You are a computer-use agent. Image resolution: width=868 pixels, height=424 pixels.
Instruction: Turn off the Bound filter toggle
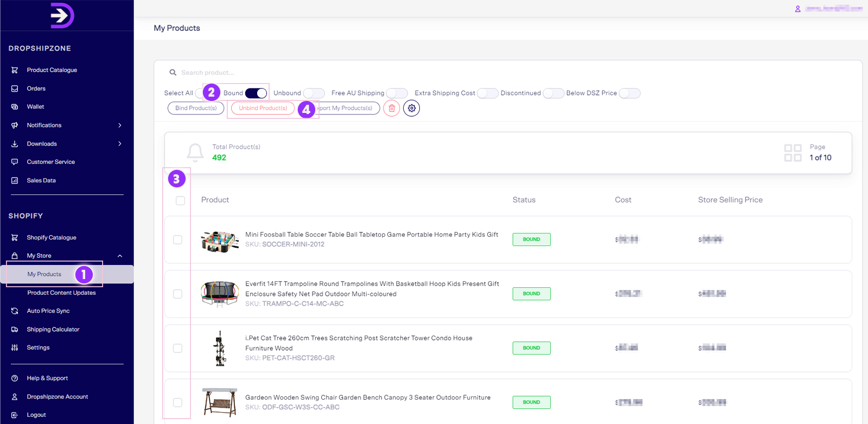(x=256, y=93)
